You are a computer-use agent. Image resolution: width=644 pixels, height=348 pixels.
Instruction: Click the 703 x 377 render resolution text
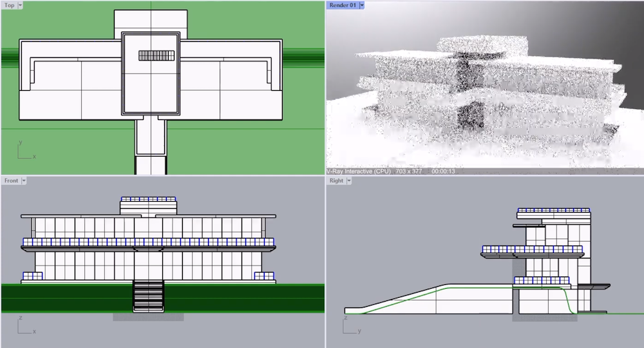coord(409,171)
